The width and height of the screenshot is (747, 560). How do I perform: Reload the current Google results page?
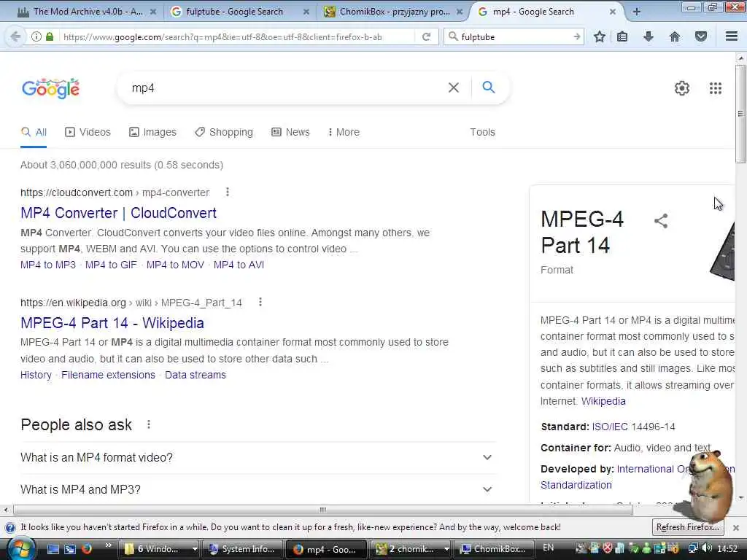tap(426, 36)
